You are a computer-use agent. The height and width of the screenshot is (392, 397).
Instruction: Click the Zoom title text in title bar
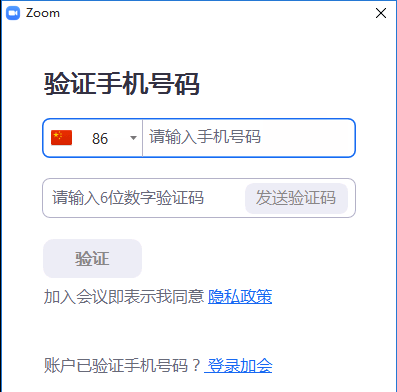(x=43, y=13)
